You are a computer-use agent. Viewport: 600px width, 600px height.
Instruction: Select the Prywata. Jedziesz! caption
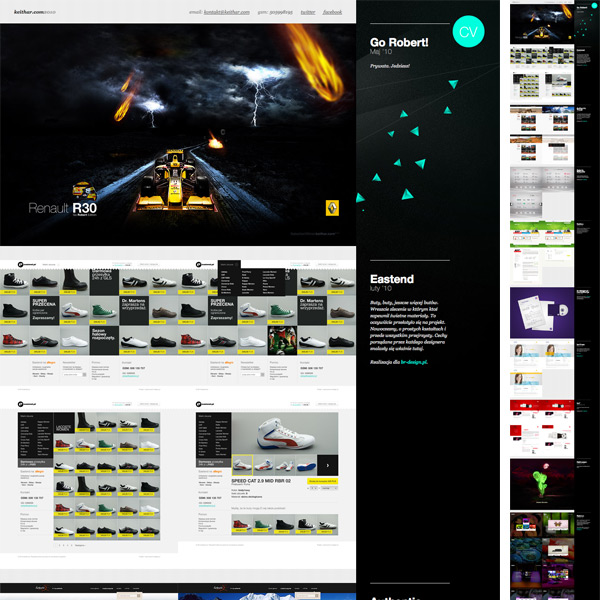point(390,66)
